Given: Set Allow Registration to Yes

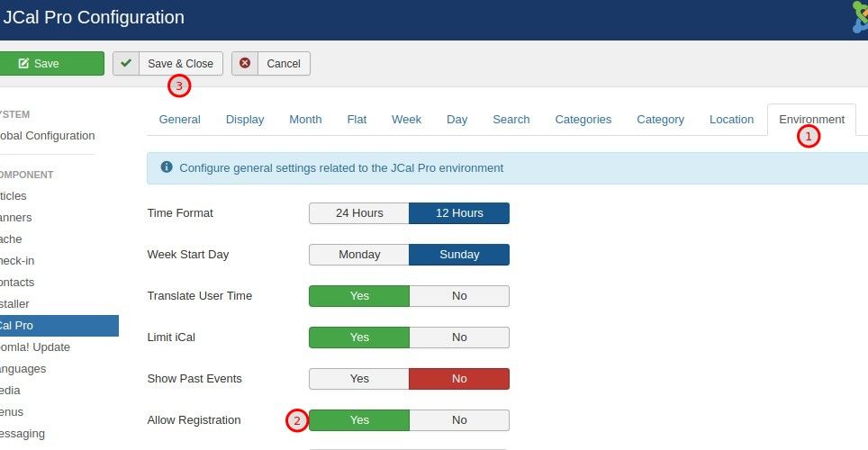Looking at the screenshot, I should 359,420.
